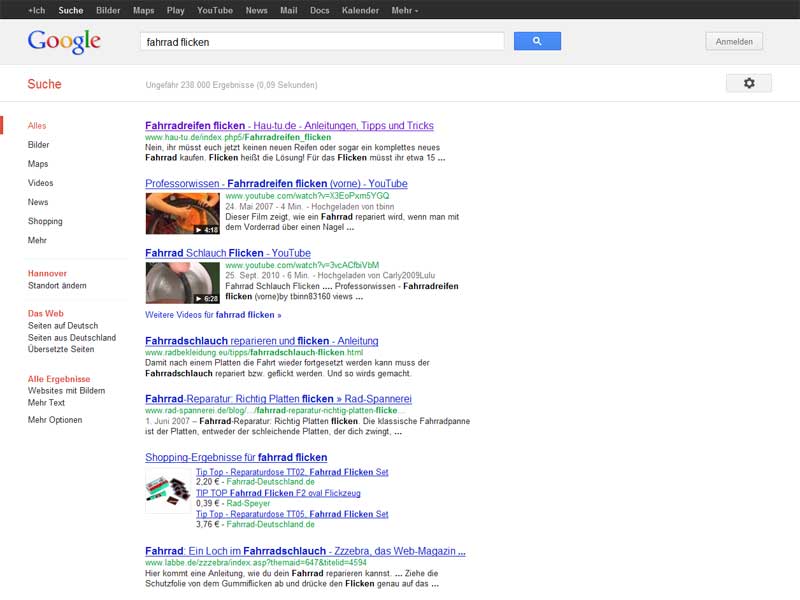Open the hau-tu.de Fahrradreifen flicken result
Viewport: 800px width, 600px height.
[289, 126]
